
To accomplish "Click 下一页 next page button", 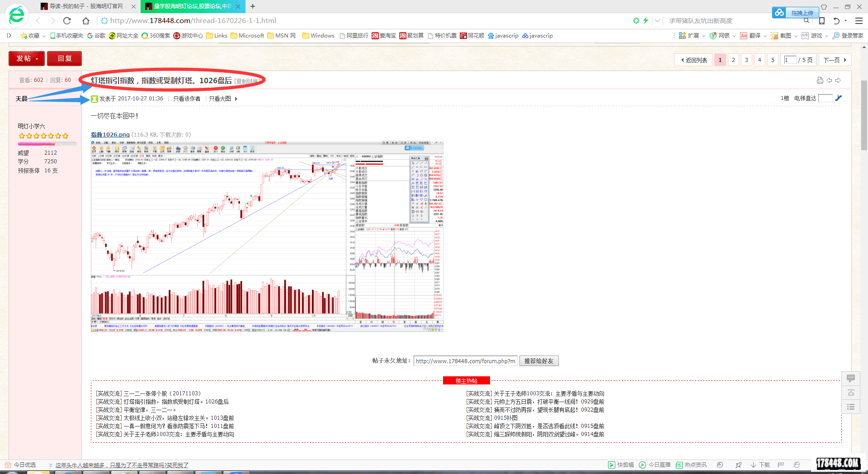I will point(835,60).
